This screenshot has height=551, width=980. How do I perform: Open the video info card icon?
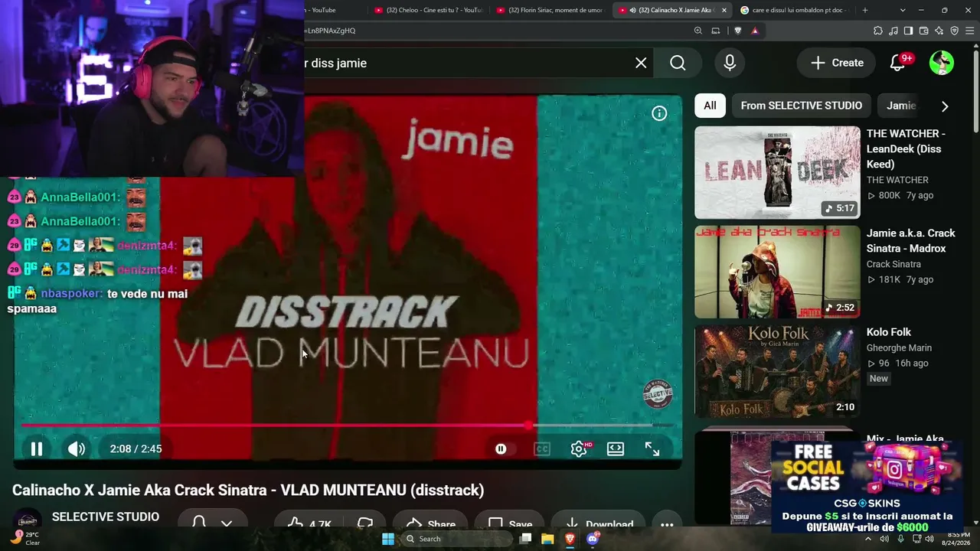(659, 113)
